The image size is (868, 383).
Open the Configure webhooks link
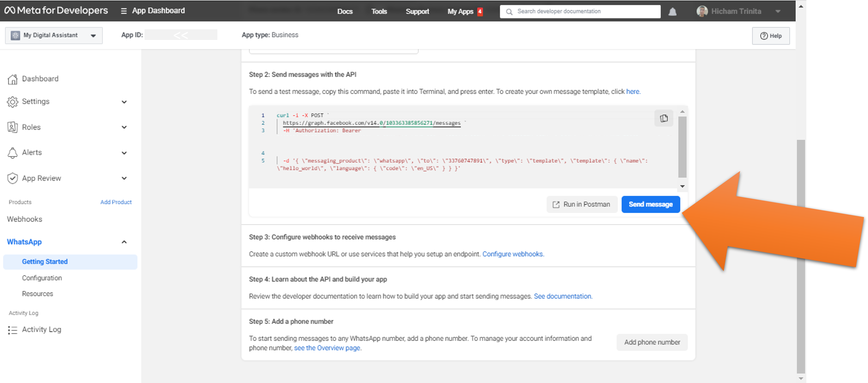513,254
